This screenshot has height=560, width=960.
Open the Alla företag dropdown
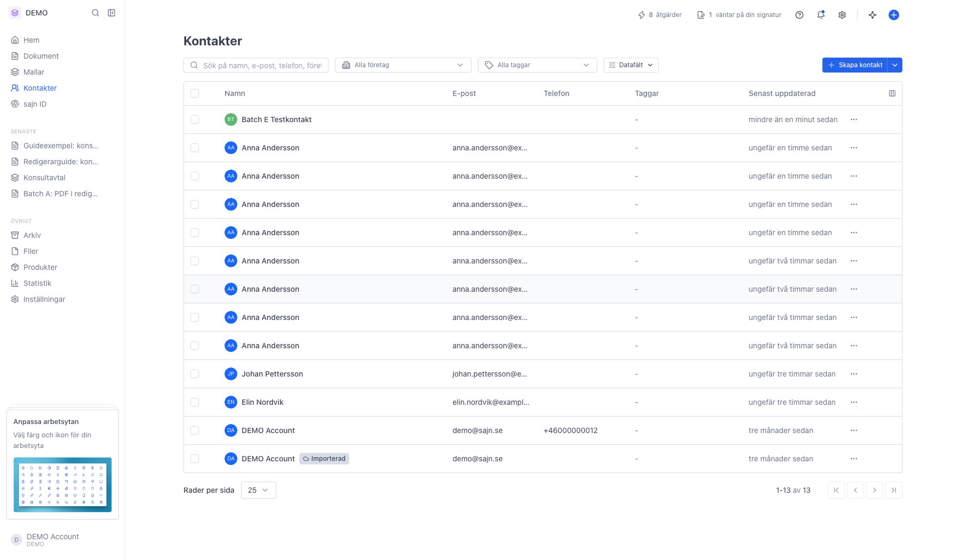click(403, 65)
